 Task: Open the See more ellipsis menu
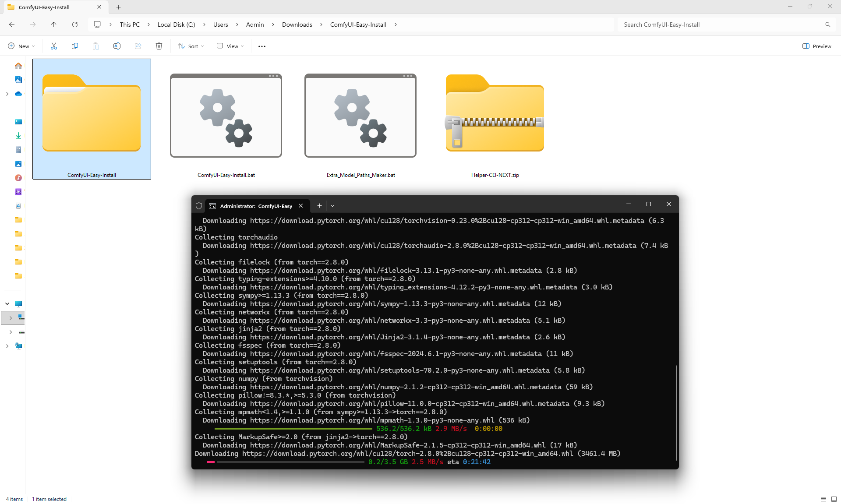tap(262, 46)
